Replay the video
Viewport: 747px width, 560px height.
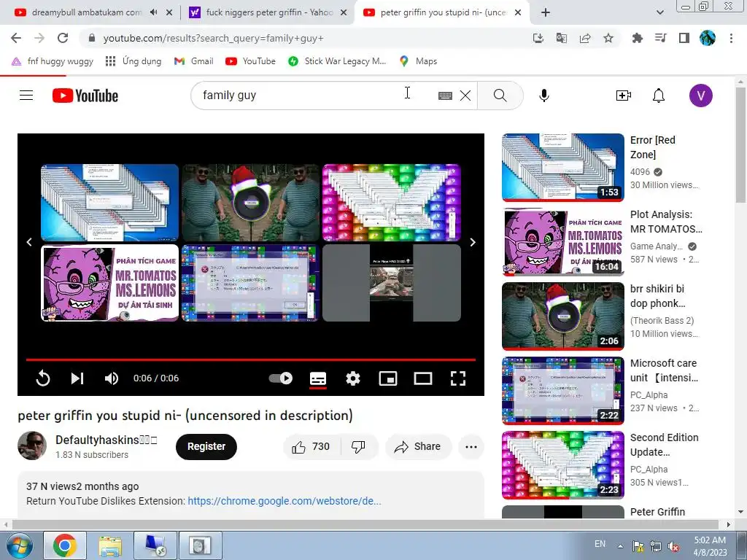point(43,378)
